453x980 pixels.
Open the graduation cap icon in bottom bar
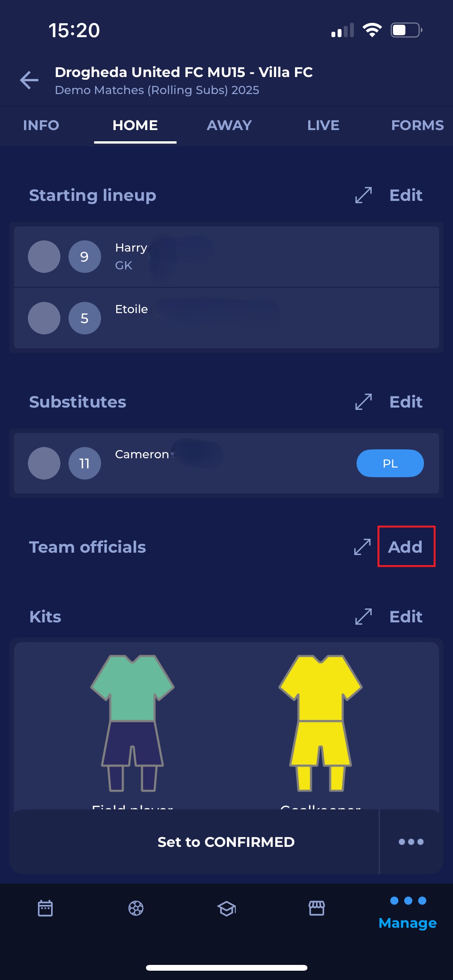click(226, 908)
